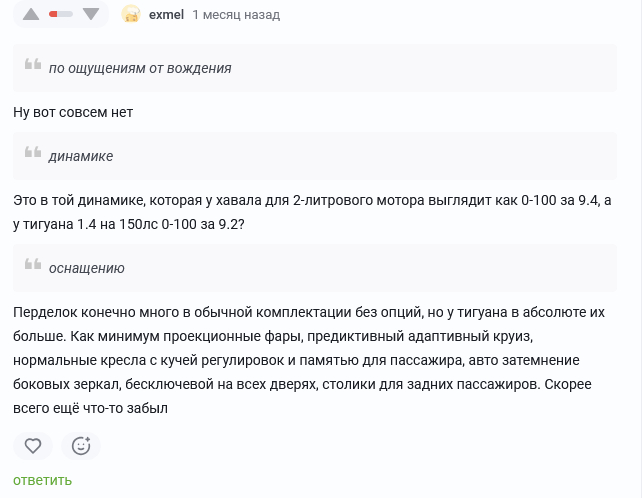Viewport: 642px width, 498px height.
Task: Click the quoted word "динамике"
Action: point(81,156)
